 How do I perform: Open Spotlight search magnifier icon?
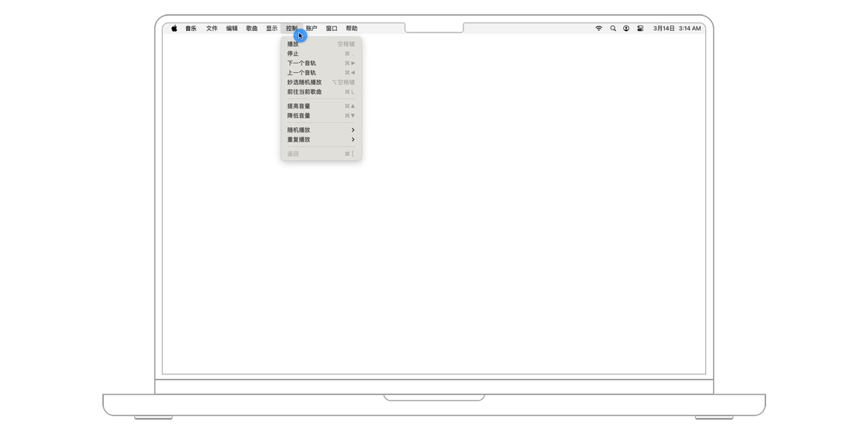click(613, 29)
